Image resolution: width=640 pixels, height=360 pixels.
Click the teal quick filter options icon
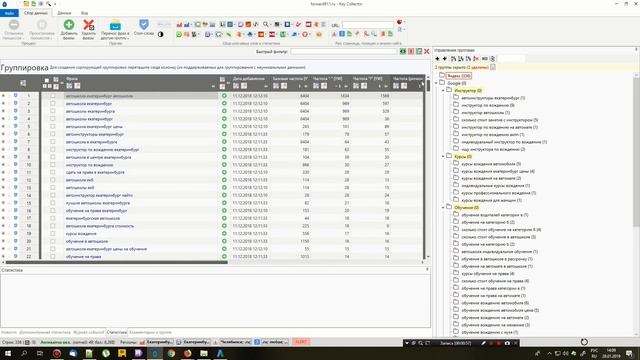pyautogui.click(x=419, y=51)
